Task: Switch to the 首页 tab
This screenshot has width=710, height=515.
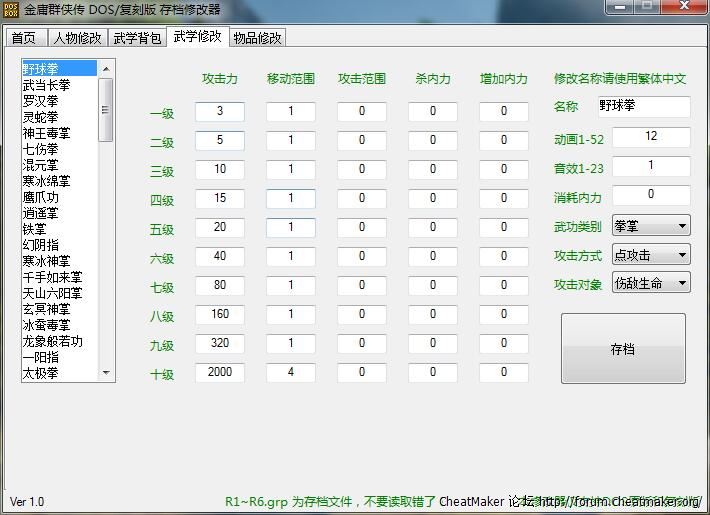Action: coord(24,38)
